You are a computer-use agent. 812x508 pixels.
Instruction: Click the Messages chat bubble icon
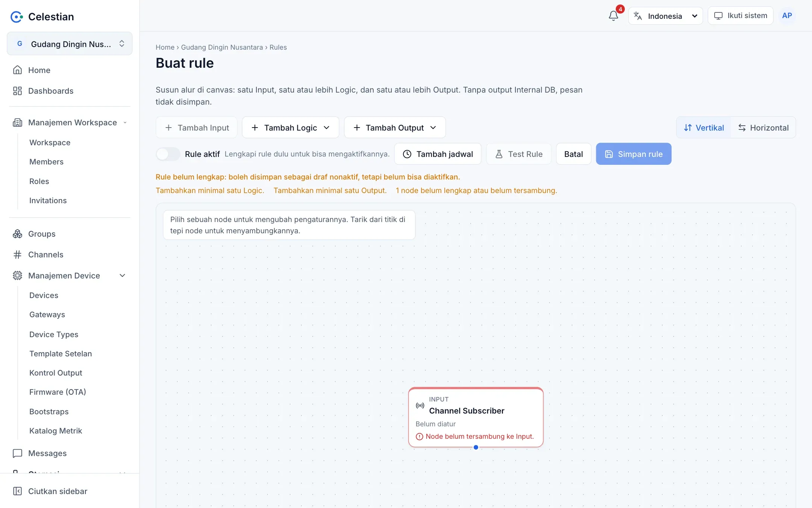17,453
